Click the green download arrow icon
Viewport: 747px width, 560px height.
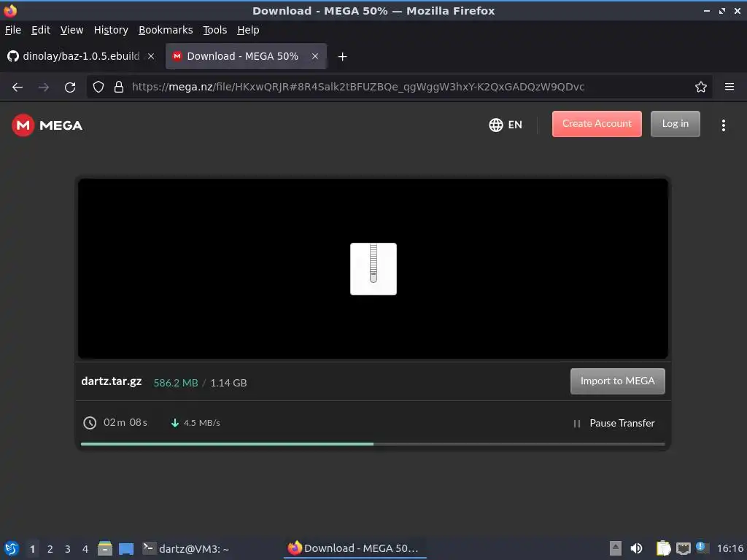[175, 423]
